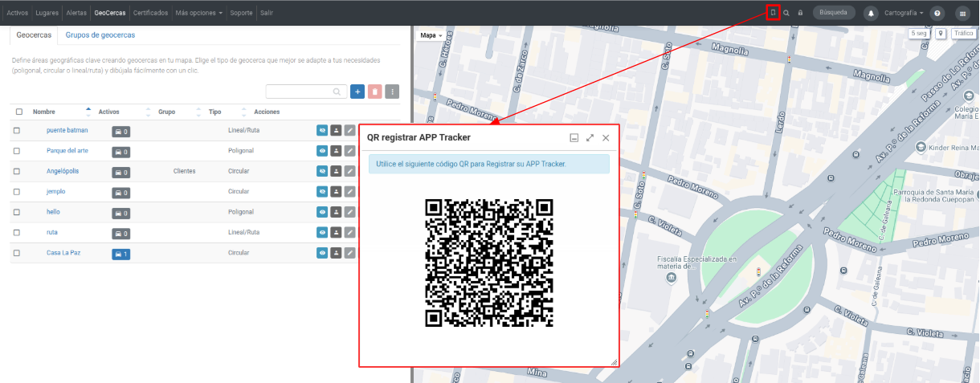Check the checkbox for ruta

[x=16, y=232]
